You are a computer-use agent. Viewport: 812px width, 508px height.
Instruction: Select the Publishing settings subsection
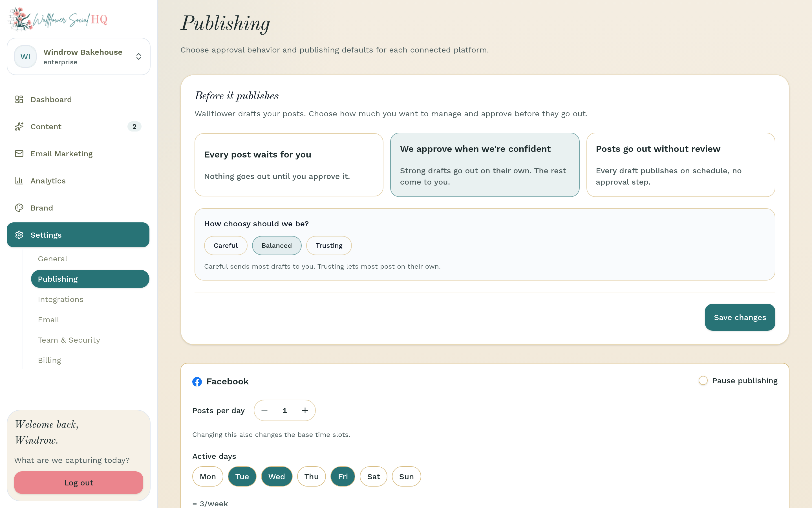point(90,279)
